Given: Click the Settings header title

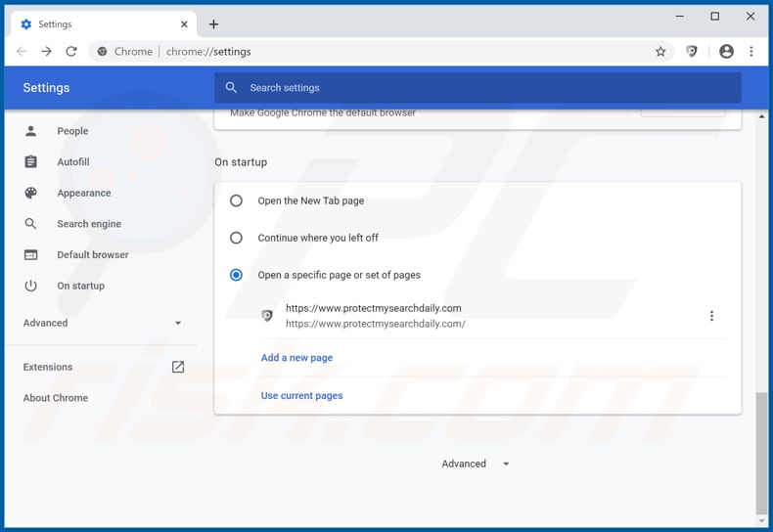Looking at the screenshot, I should pyautogui.click(x=46, y=88).
